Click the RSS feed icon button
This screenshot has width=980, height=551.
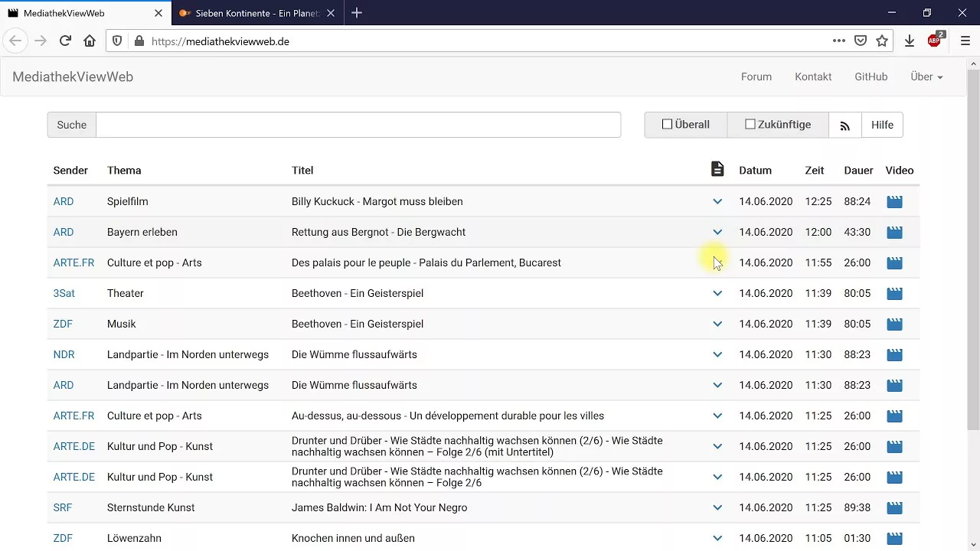[x=845, y=125]
